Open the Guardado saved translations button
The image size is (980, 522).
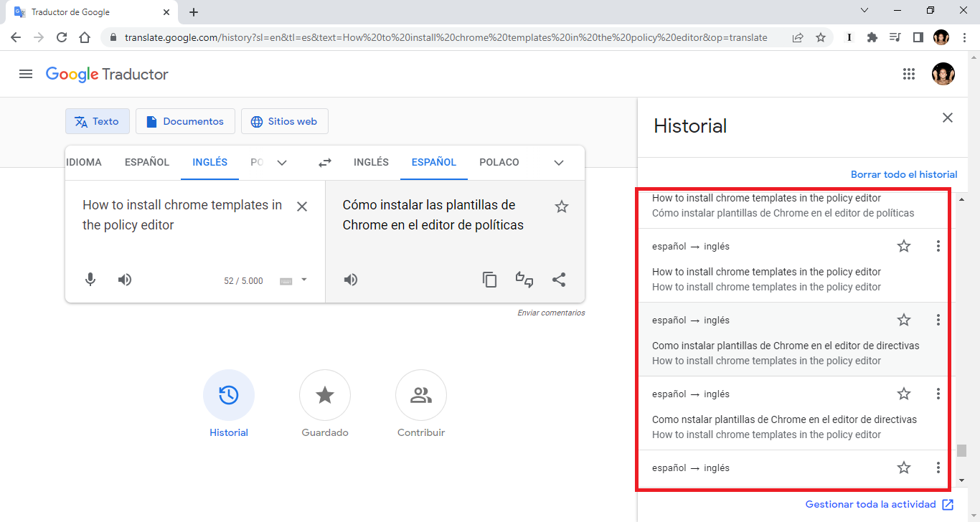coord(325,395)
